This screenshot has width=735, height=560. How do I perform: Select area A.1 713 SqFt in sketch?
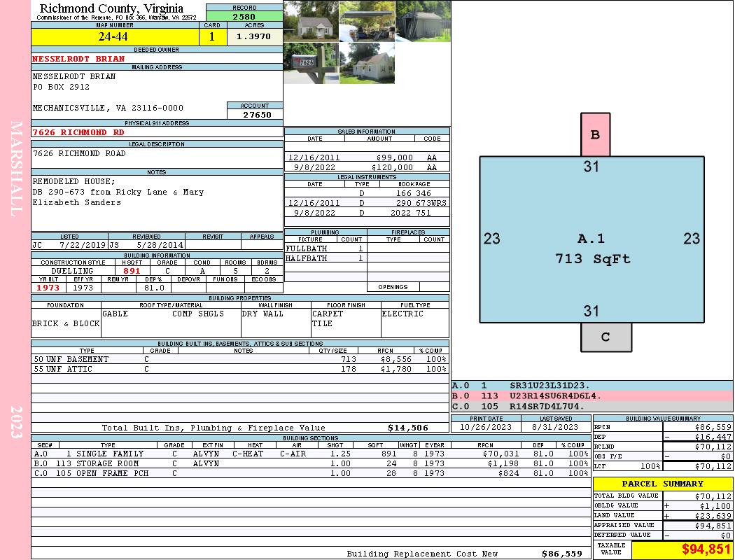coord(592,239)
